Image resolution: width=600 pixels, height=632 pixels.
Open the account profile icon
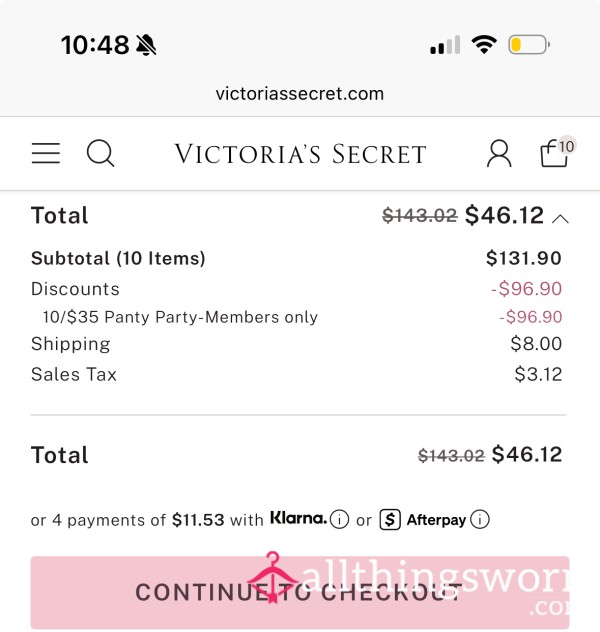click(x=499, y=153)
